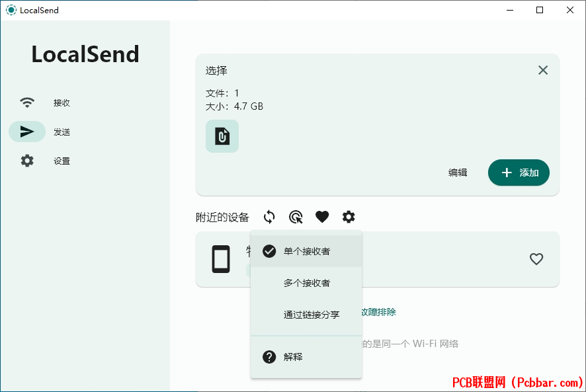
Task: Choose 多个接收者 menu option
Action: pyautogui.click(x=306, y=283)
